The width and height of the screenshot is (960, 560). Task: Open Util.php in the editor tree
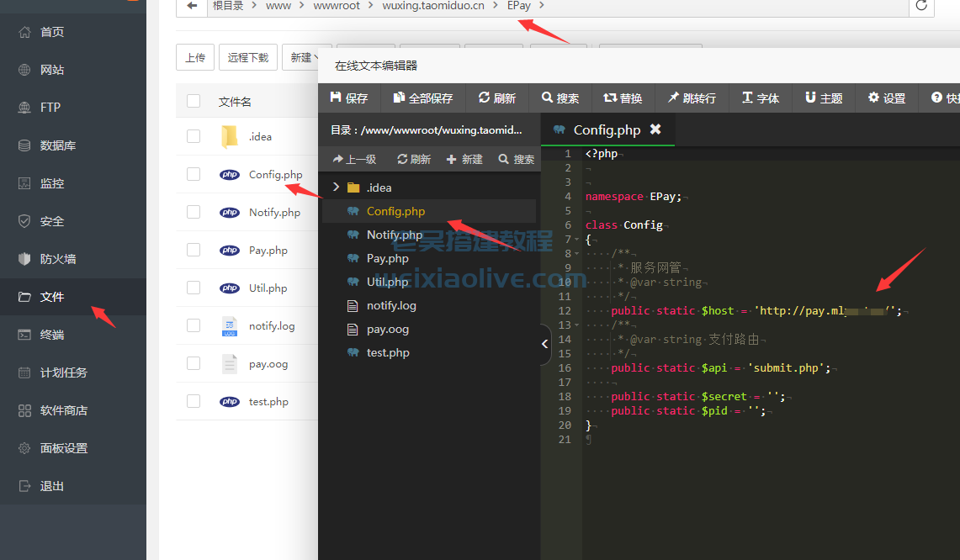point(386,282)
